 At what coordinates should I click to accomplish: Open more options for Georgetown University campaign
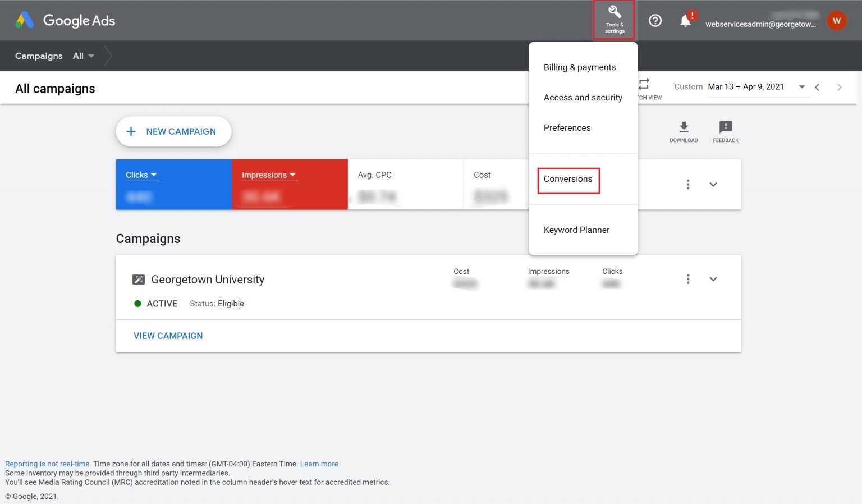(x=687, y=279)
